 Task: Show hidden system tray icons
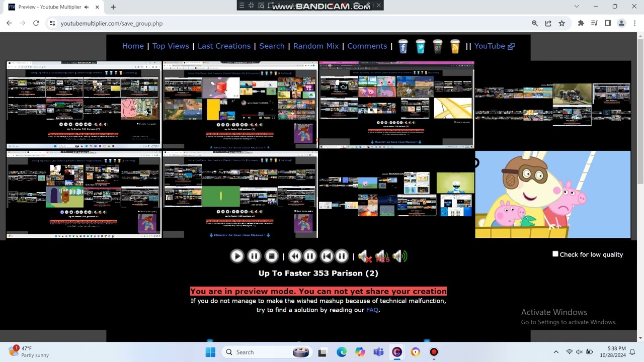click(556, 352)
